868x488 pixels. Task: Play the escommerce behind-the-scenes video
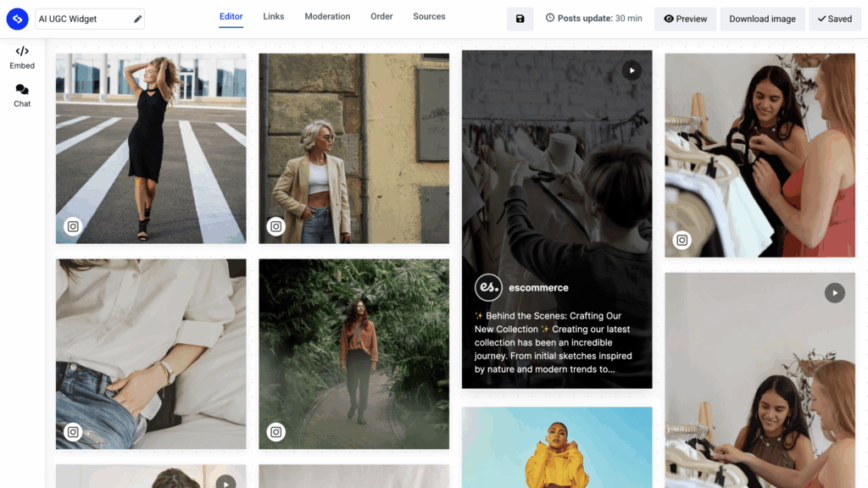pyautogui.click(x=632, y=70)
